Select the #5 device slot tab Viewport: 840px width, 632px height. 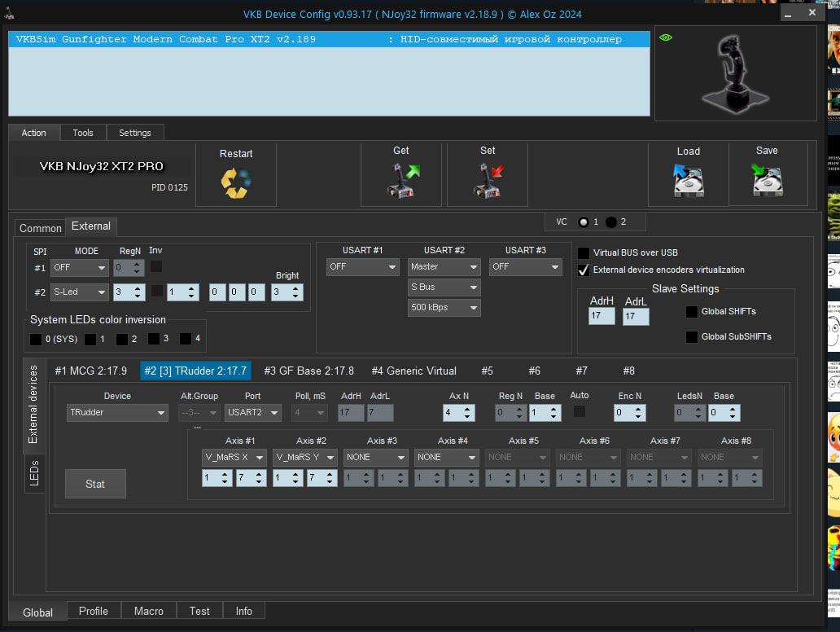pos(487,371)
